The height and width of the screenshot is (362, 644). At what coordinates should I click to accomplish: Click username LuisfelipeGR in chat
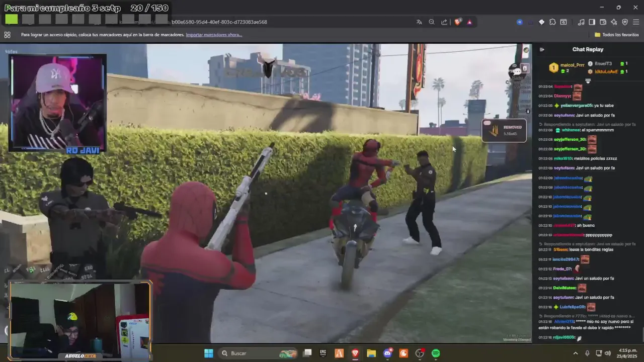coord(572,307)
